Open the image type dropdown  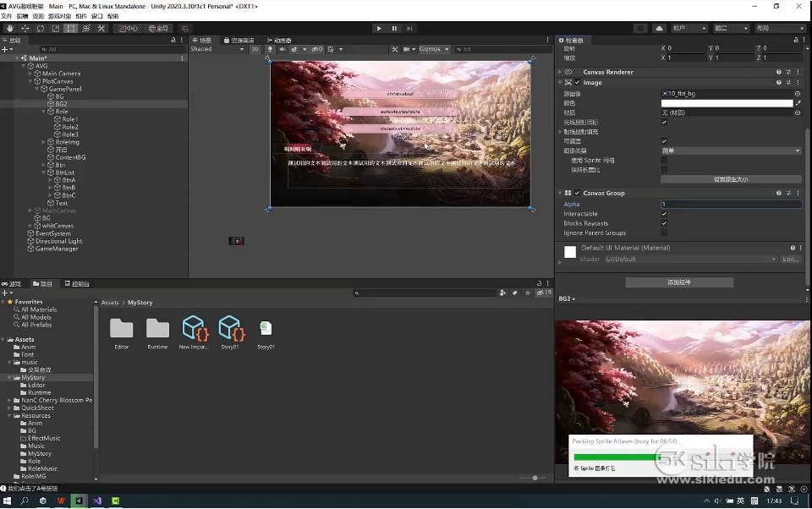731,151
